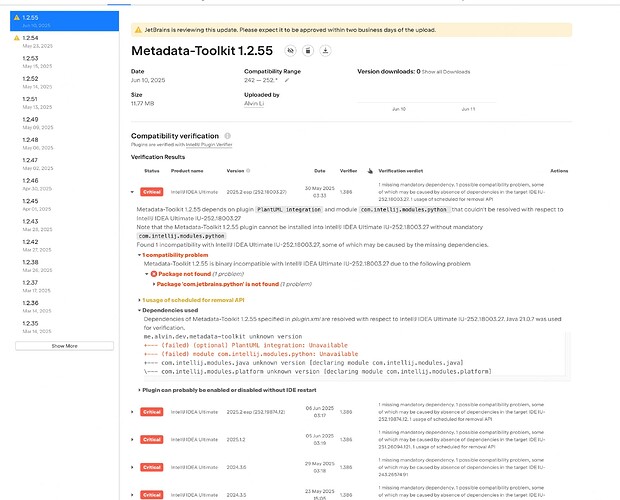Viewport: 620px width, 500px height.
Task: Click Critical badge on the 2025.1.2 row
Action: (152, 440)
